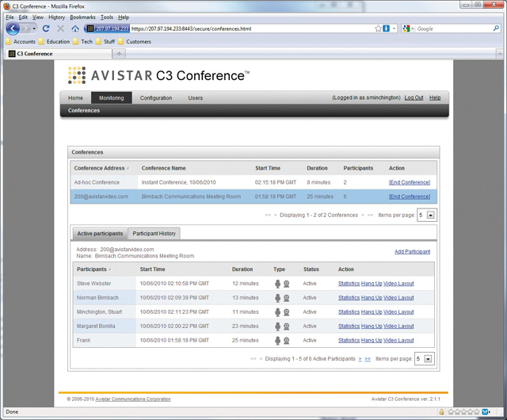
Task: Open the Tech bookmarks folder
Action: coord(82,41)
